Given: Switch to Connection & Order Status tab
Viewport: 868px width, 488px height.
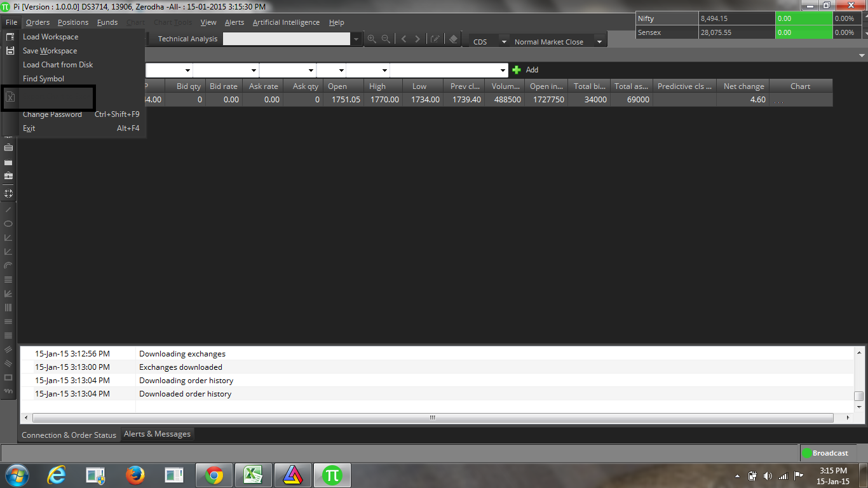Looking at the screenshot, I should click(69, 435).
